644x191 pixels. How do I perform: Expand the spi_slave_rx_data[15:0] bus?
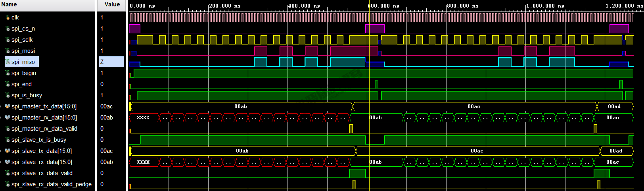point(2,162)
